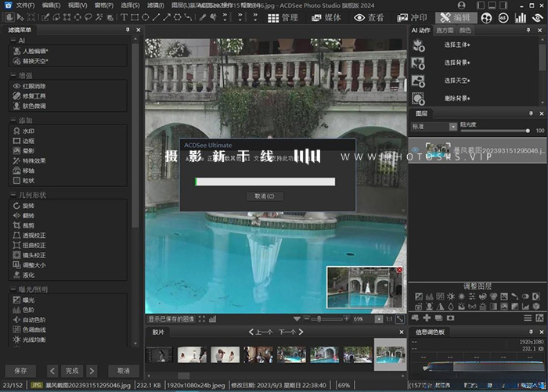Image resolution: width=548 pixels, height=392 pixels.
Task: Collapse the AI filter group
Action: 13,41
